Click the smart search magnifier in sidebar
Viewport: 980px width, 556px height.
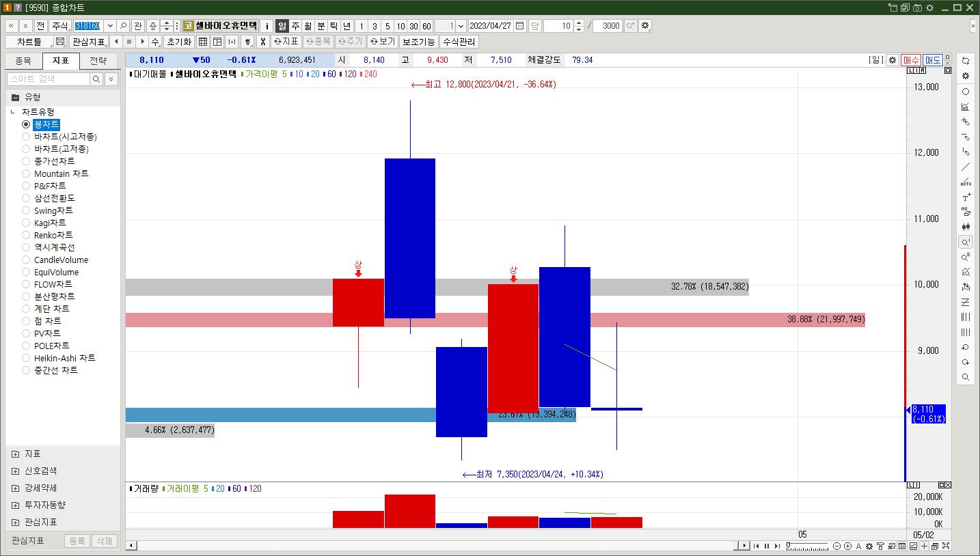[96, 79]
